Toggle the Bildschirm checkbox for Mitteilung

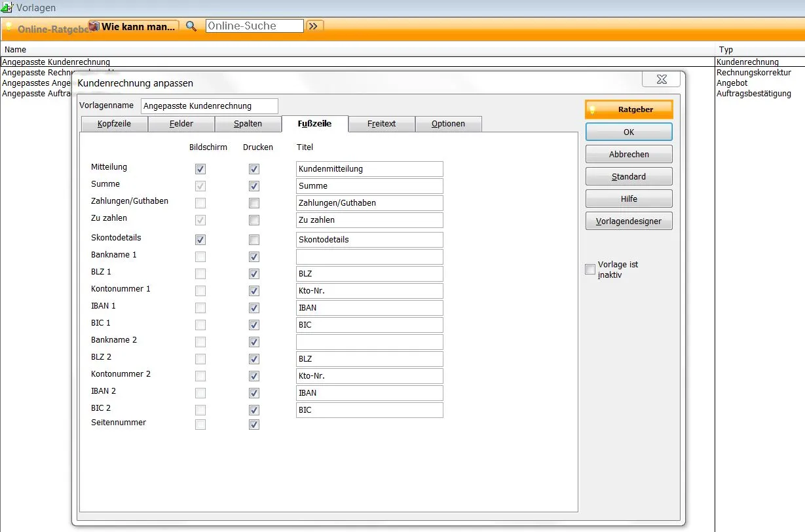click(200, 169)
